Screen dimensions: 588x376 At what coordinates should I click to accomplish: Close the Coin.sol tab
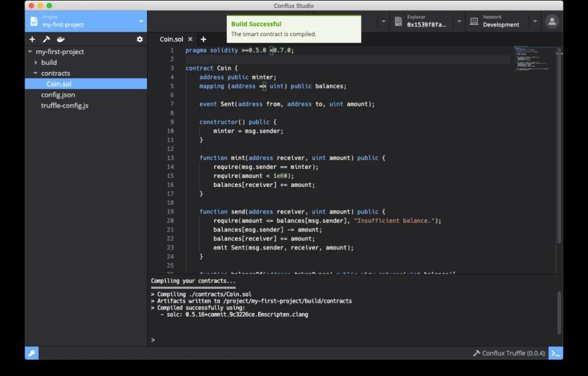pos(190,39)
